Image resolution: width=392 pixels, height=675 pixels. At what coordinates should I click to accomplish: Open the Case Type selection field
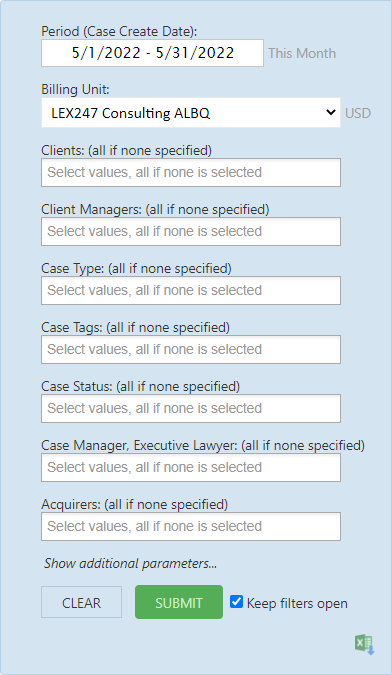point(191,291)
